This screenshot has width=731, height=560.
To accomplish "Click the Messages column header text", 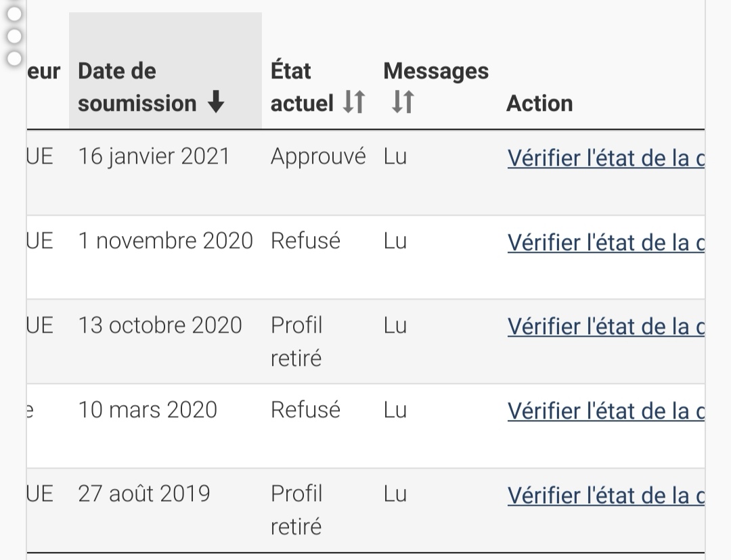I will (x=436, y=71).
